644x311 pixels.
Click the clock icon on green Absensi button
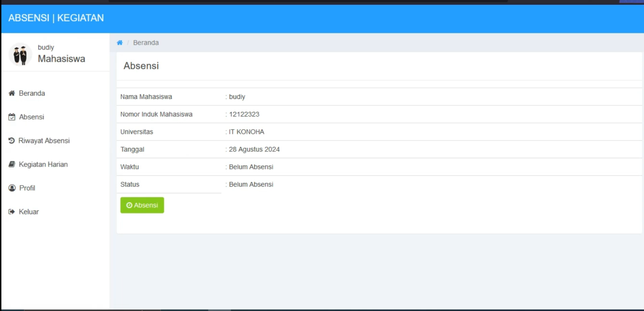pos(129,205)
